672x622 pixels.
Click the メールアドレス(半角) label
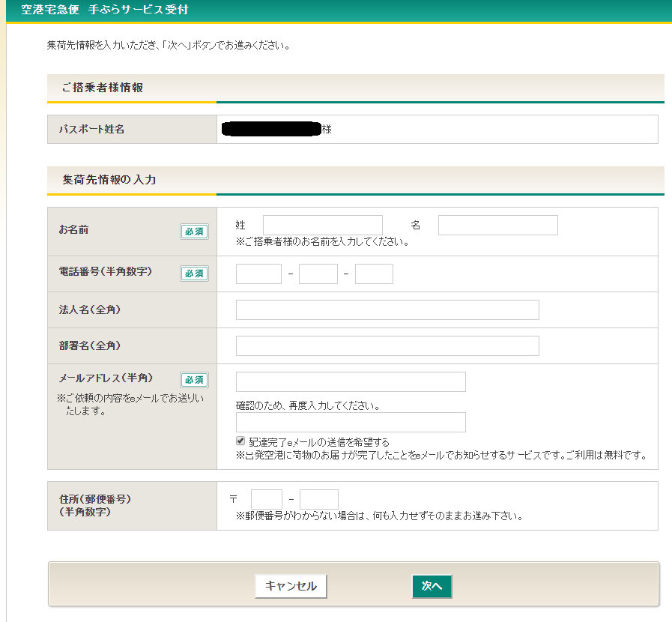coord(106,378)
